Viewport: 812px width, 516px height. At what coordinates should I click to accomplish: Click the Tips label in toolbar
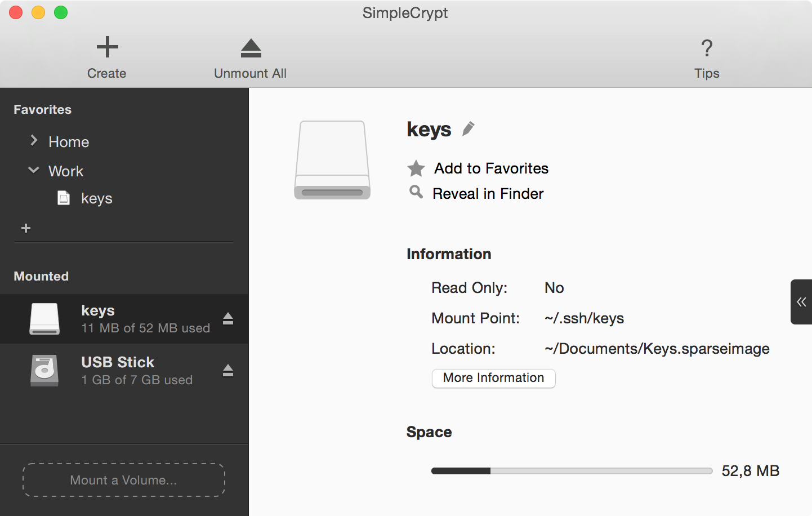click(x=707, y=73)
